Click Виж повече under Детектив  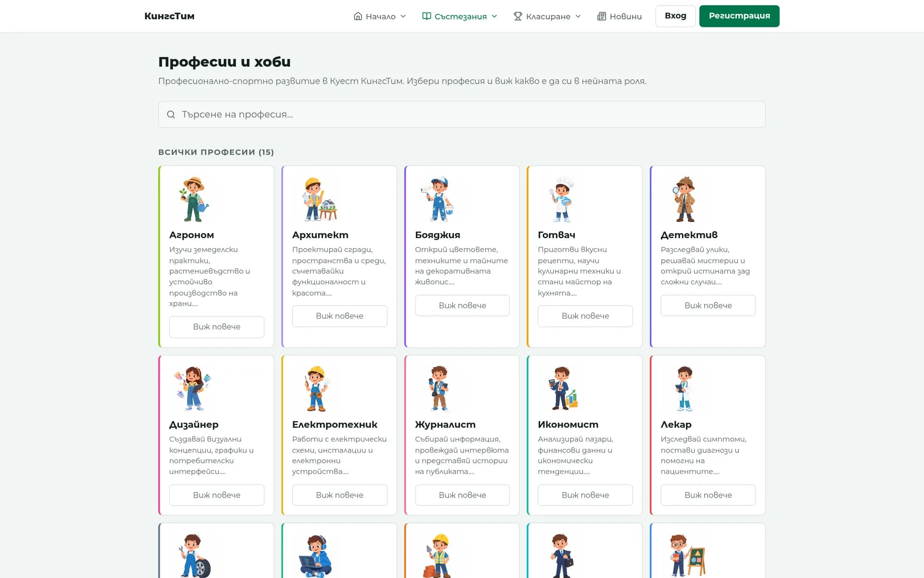tap(708, 306)
